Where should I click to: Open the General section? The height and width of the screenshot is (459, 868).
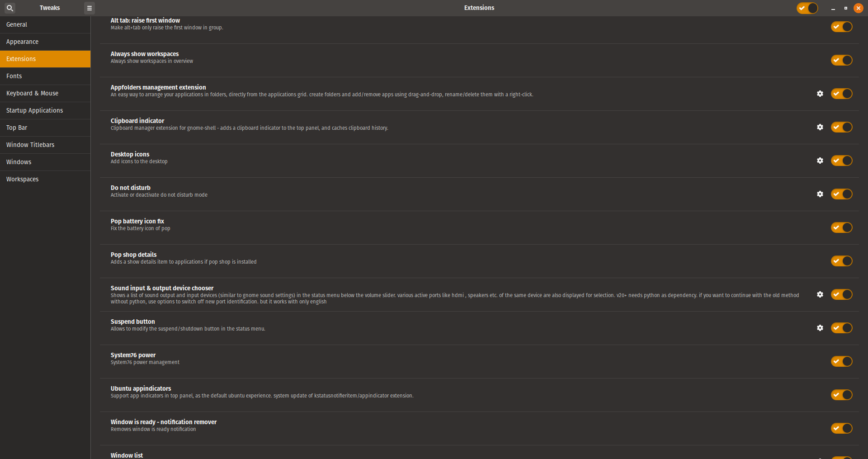tap(45, 25)
